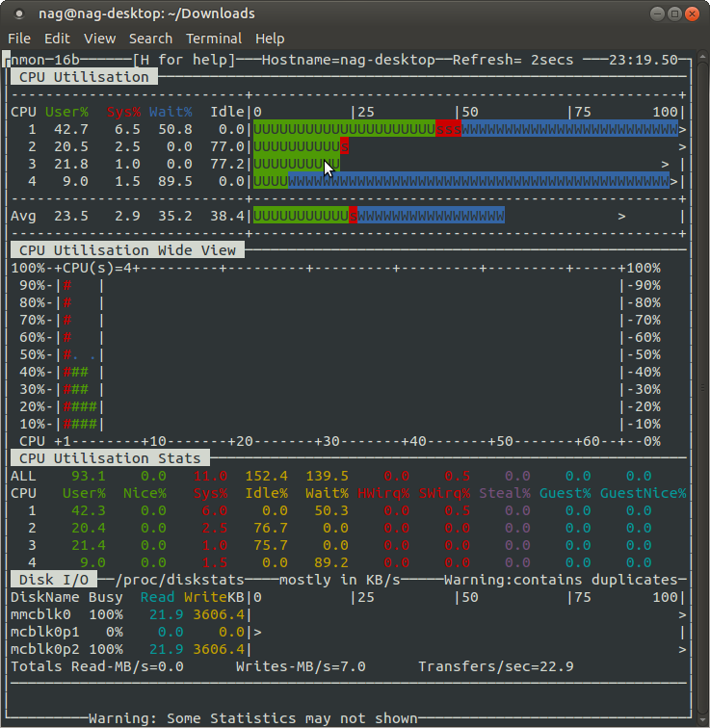Click the Refresh= 2secs text

pos(513,60)
